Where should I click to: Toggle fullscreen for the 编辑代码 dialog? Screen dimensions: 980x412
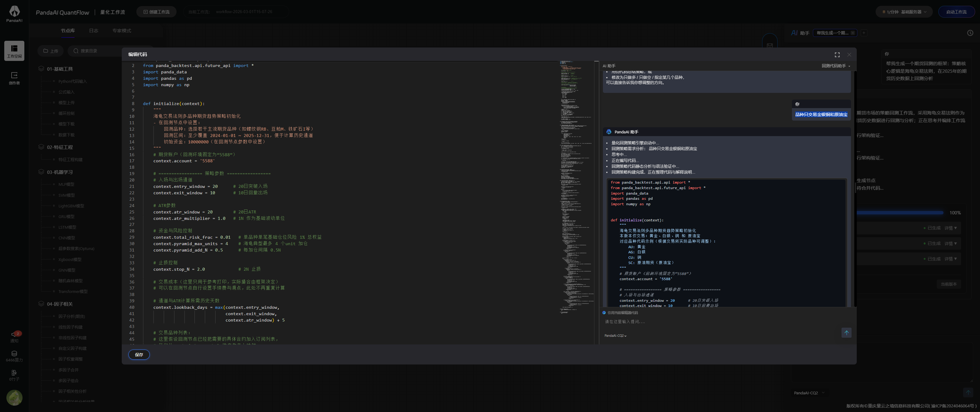pyautogui.click(x=837, y=55)
